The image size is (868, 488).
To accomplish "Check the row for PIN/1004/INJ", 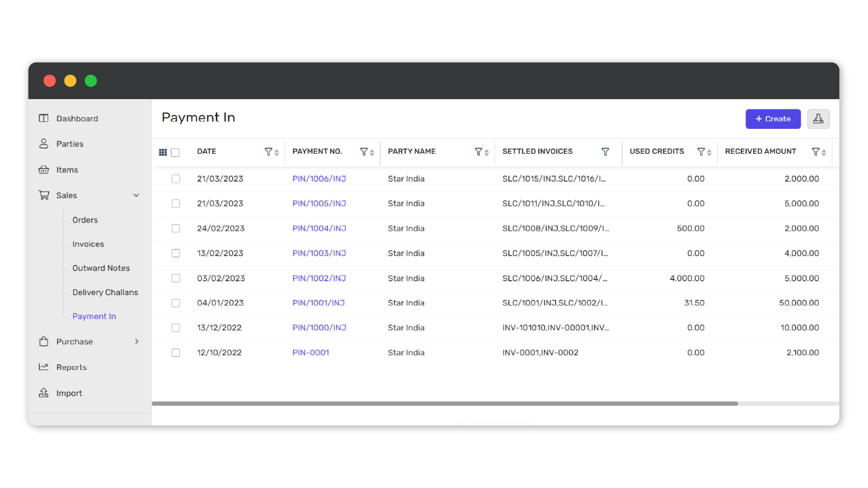I will tap(176, 229).
